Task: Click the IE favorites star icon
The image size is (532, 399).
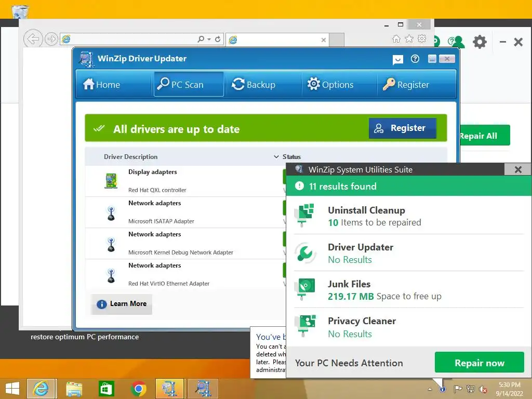Action: (x=409, y=38)
